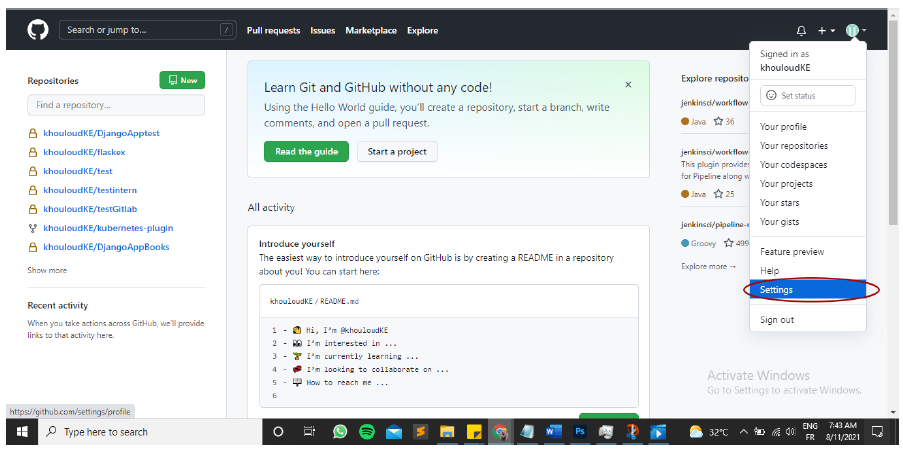Open Sublime Text from the taskbar
This screenshot has height=453, width=903.
(x=420, y=432)
